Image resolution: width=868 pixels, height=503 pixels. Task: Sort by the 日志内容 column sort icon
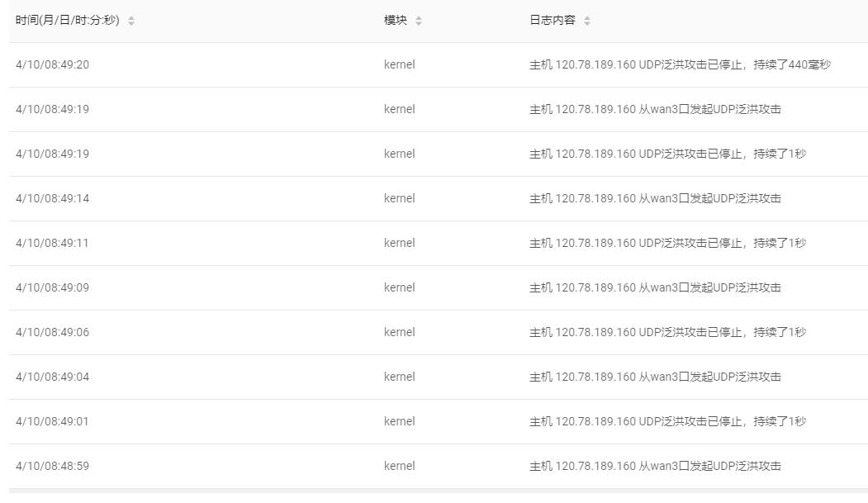[587, 21]
